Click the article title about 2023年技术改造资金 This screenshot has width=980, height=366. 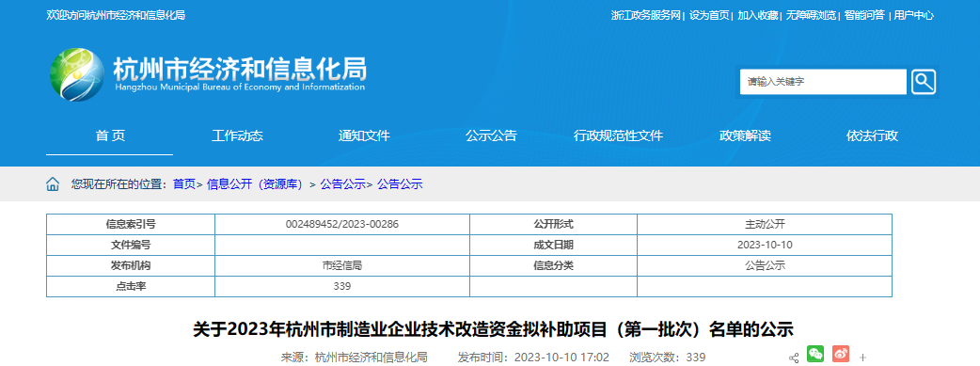[x=493, y=328]
